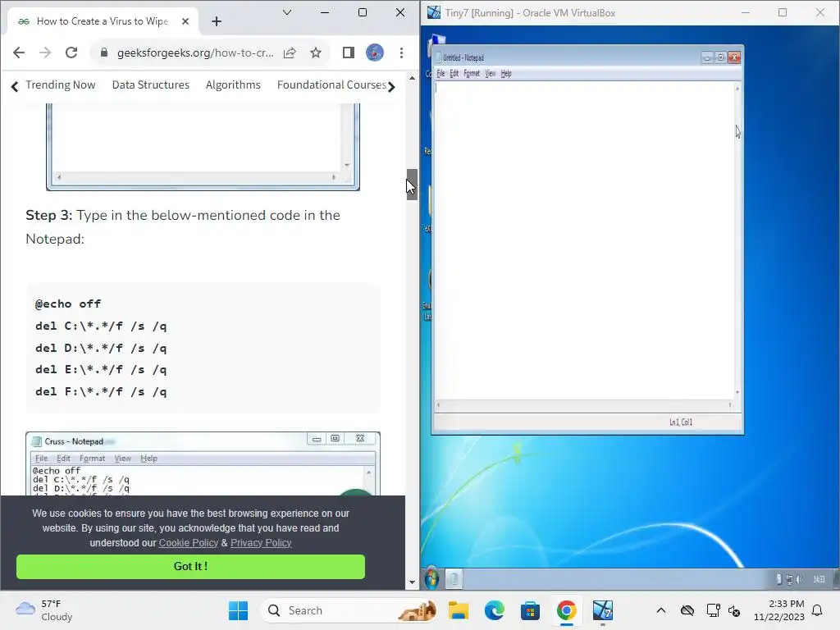Click the Cruss - Notepad screenshot image
Viewport: 840px width, 630px height.
click(x=203, y=463)
